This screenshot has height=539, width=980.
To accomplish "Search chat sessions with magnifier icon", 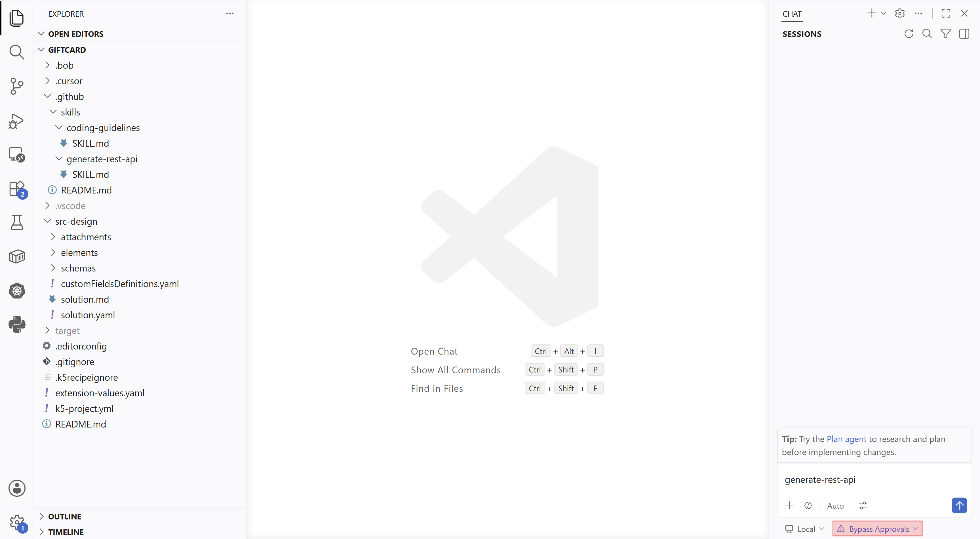I will [927, 34].
